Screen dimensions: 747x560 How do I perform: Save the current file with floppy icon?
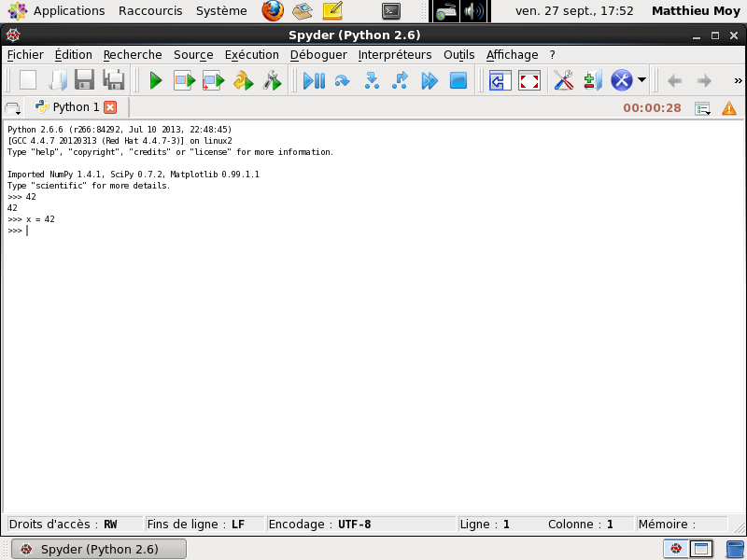coord(85,80)
